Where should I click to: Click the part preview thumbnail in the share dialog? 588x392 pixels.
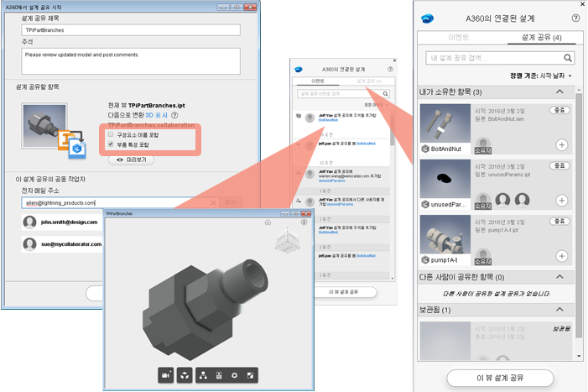44,126
